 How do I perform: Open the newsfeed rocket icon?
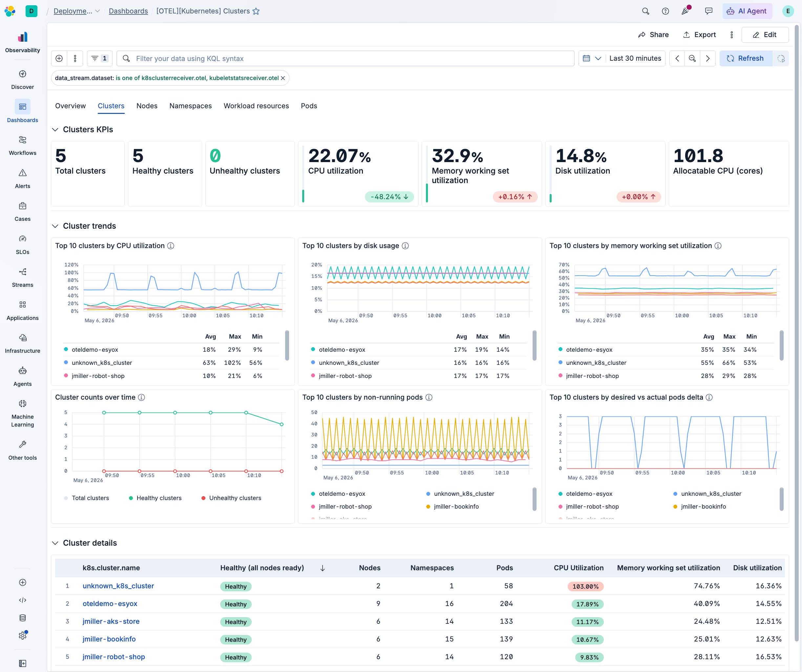click(686, 11)
